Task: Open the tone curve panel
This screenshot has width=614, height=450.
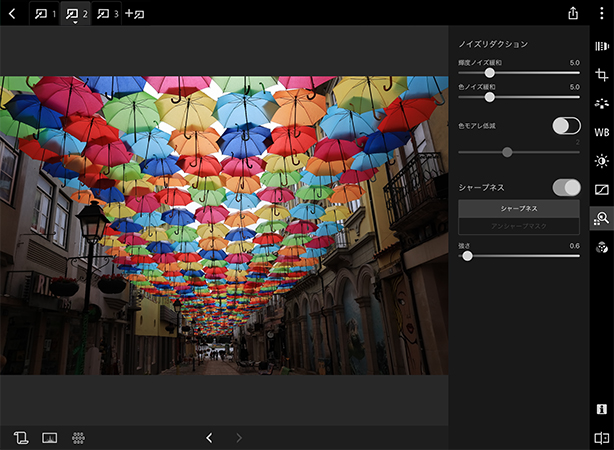Action: 601,189
